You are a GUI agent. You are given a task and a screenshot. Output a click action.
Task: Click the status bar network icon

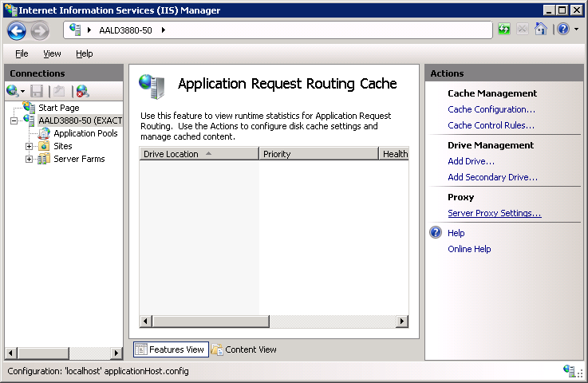click(x=569, y=370)
